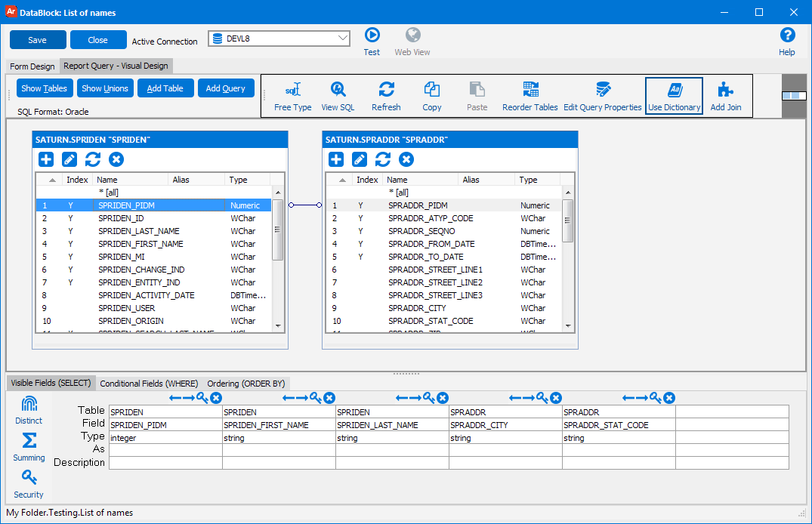The height and width of the screenshot is (524, 812).
Task: Add a field to SPRADDR table with plus icon
Action: pyautogui.click(x=336, y=159)
